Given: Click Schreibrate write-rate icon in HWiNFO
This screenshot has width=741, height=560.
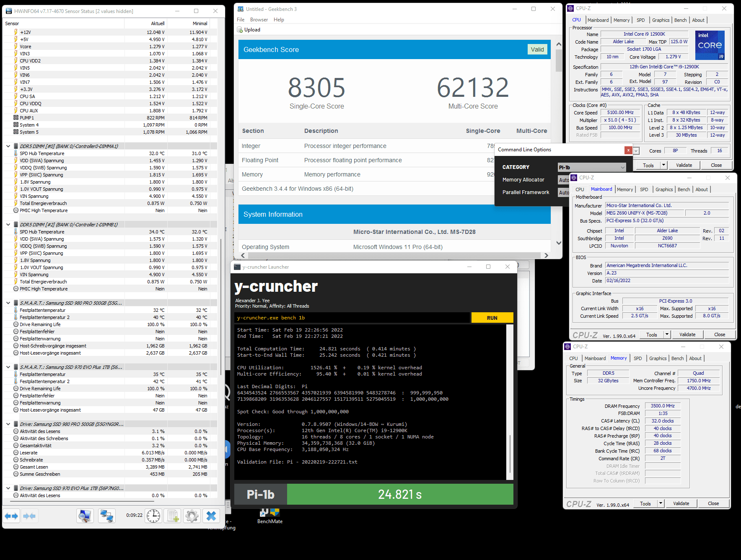Looking at the screenshot, I should pos(16,460).
